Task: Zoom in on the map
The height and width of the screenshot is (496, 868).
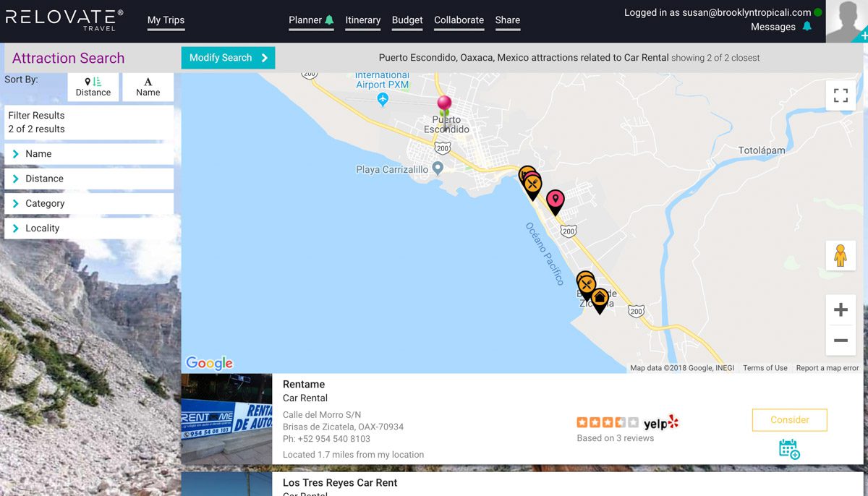Action: click(841, 310)
